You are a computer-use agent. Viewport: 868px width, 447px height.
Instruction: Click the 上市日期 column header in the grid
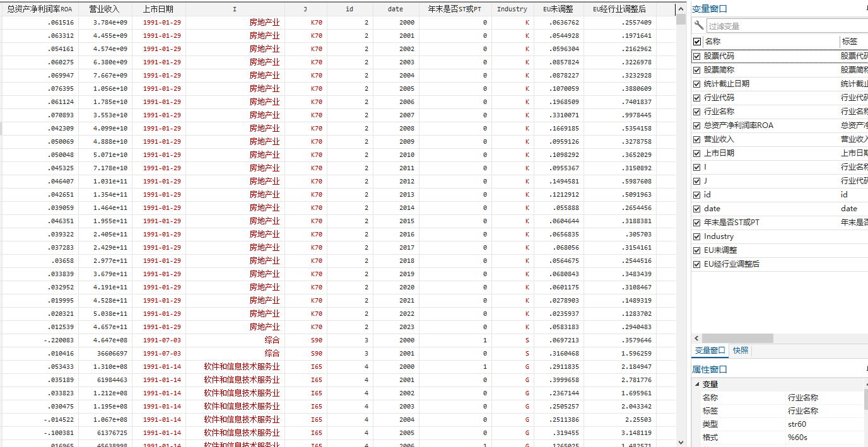coord(158,9)
